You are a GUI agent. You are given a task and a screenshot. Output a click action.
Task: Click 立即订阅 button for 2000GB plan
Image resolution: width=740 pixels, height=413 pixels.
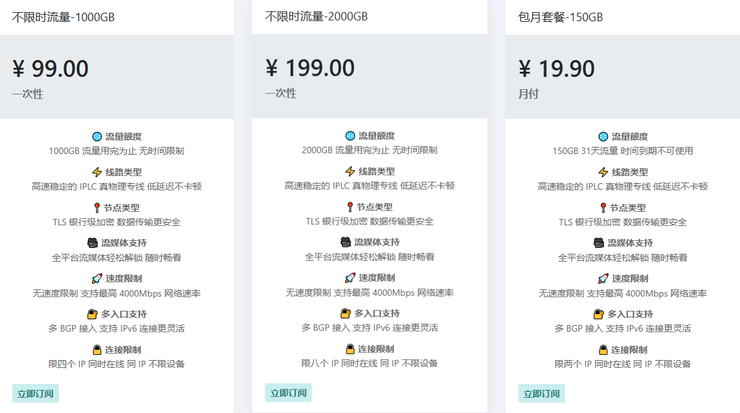pos(288,393)
